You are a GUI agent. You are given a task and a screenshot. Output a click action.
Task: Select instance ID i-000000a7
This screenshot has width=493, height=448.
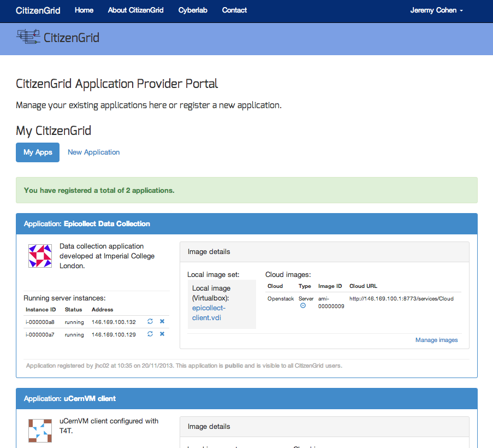(40, 335)
